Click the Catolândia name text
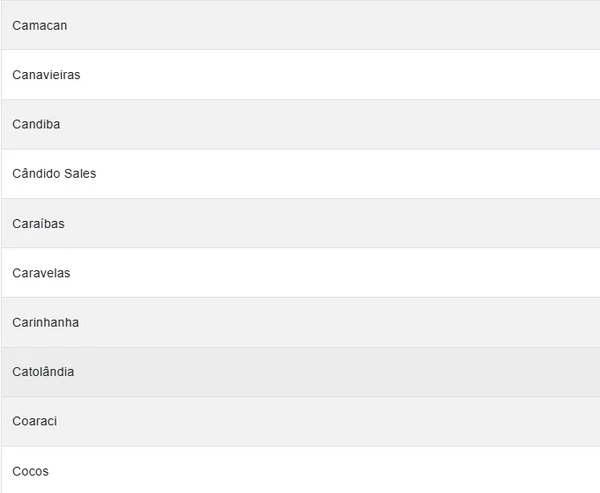The image size is (600, 493). 43,372
